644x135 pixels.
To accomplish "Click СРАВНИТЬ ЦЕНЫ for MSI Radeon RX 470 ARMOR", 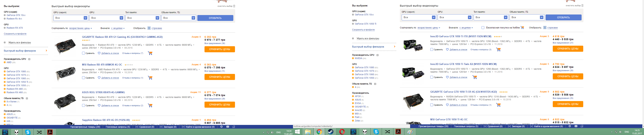I will pyautogui.click(x=220, y=77).
